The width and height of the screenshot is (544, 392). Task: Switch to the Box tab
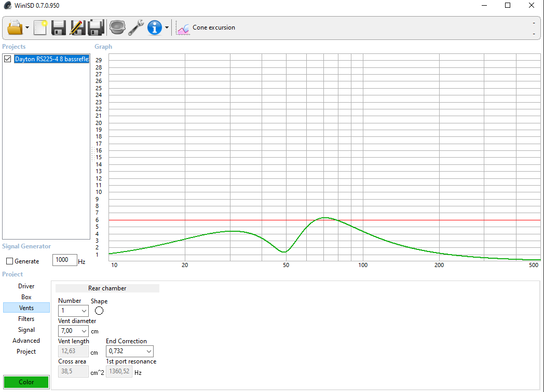(x=26, y=297)
